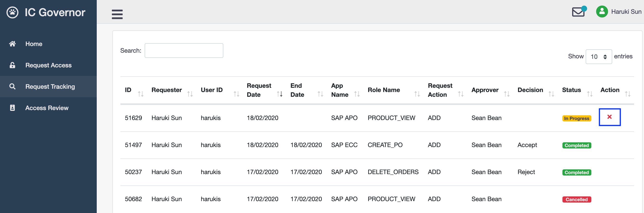Click the Request Access unlock icon

(x=12, y=65)
